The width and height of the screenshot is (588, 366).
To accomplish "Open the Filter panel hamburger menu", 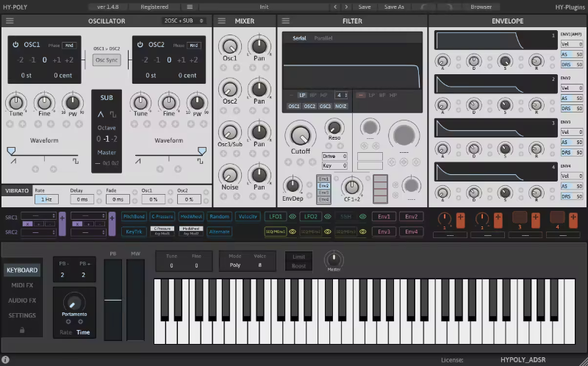I will point(285,21).
